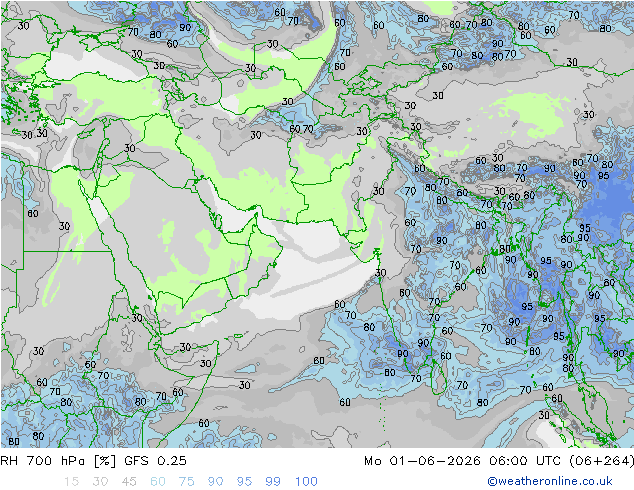Click the legend value 60
The height and width of the screenshot is (490, 634).
[x=158, y=482]
